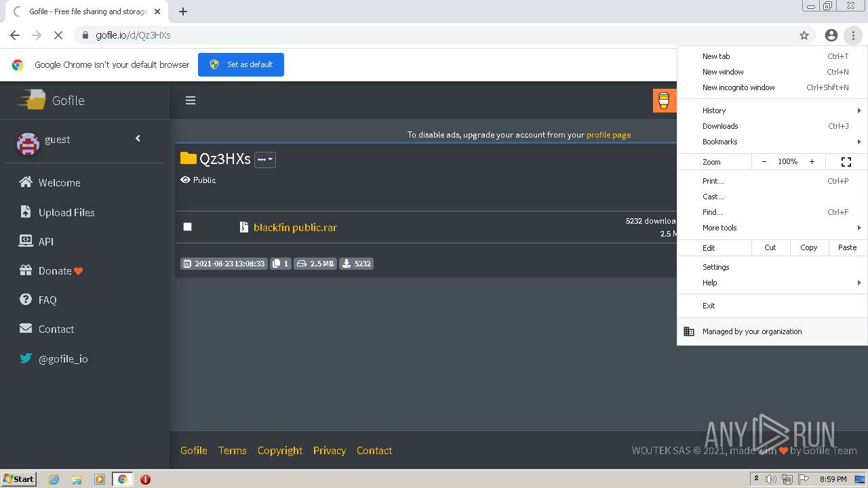Viewport: 868px width, 488px height.
Task: Go to Upload Files
Action: [66, 212]
